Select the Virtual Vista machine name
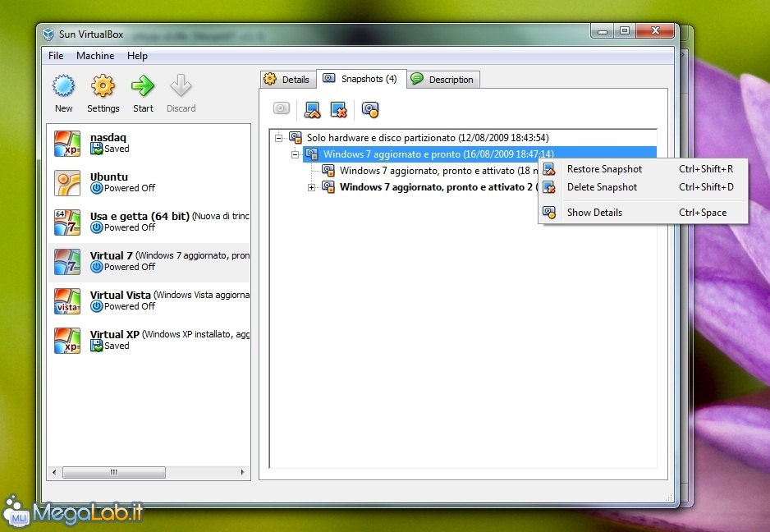The height and width of the screenshot is (532, 770). (x=121, y=295)
